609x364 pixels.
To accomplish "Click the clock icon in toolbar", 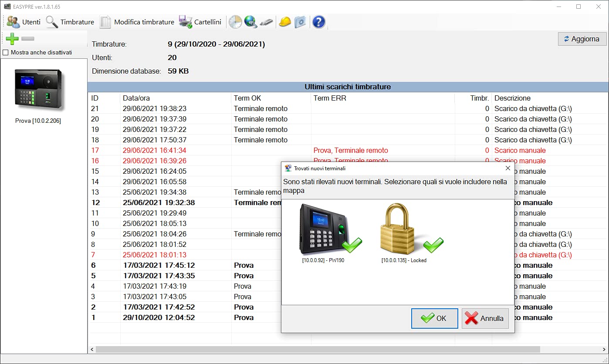I will [235, 22].
